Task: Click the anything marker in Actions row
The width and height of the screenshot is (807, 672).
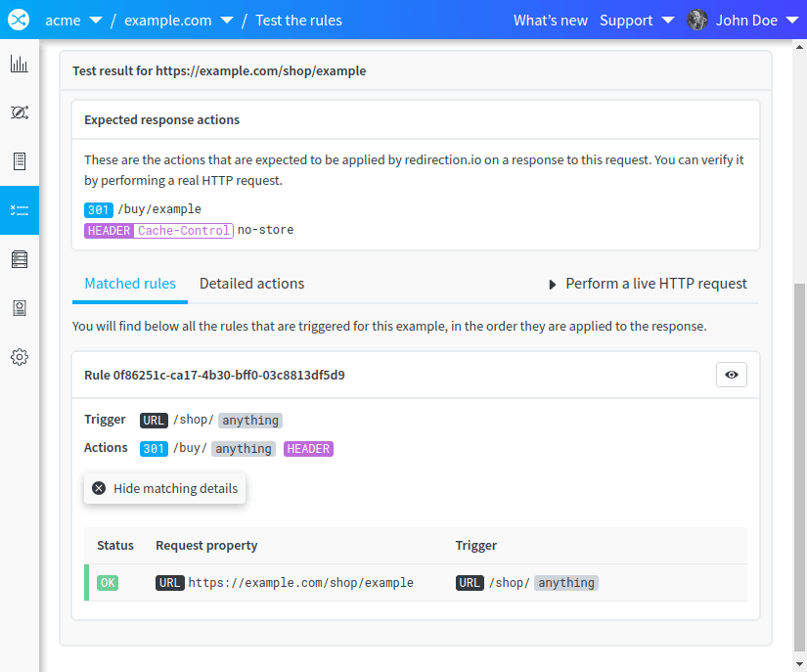Action: (x=244, y=449)
